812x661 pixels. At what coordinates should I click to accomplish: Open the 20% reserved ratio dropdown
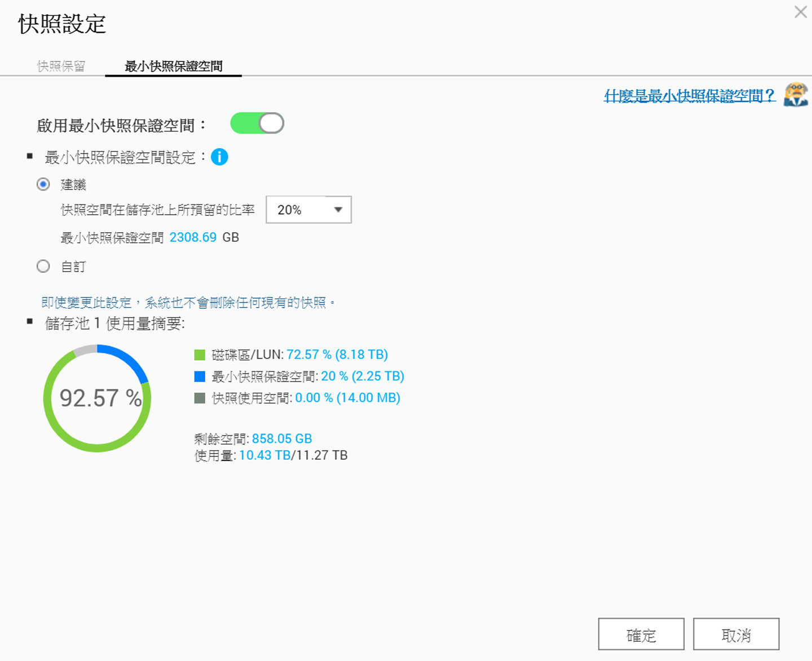click(x=308, y=209)
